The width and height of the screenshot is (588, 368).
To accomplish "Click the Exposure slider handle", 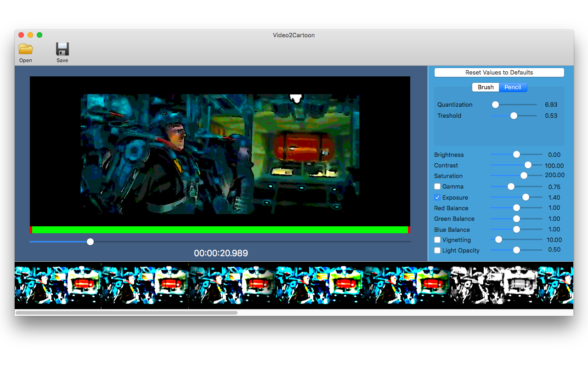I will coord(526,197).
